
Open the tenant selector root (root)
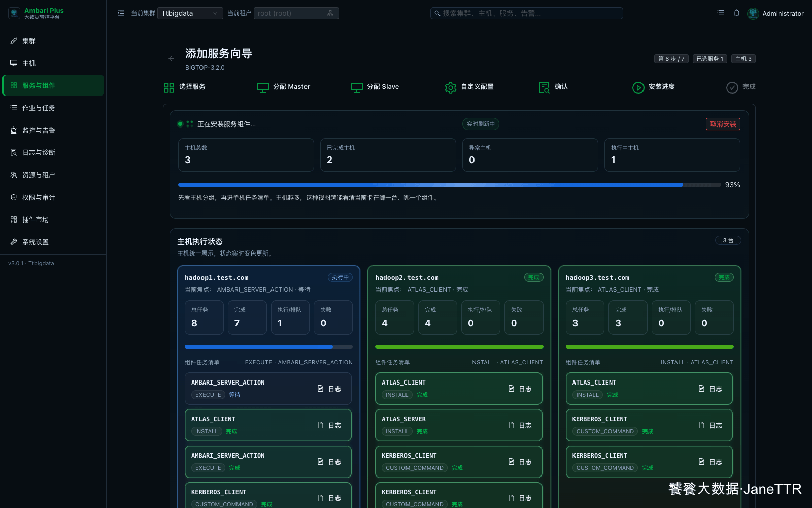[296, 13]
